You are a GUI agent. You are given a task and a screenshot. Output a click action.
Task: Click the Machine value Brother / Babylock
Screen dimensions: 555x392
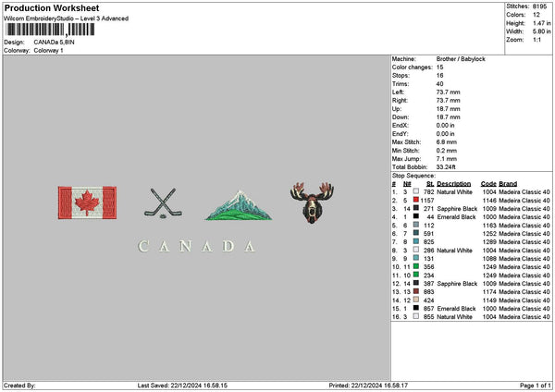(461, 59)
